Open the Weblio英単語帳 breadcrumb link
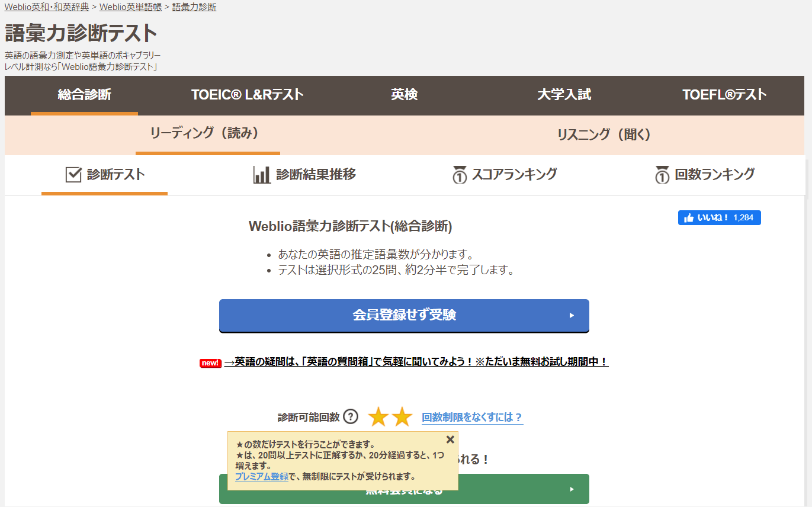 coord(130,7)
